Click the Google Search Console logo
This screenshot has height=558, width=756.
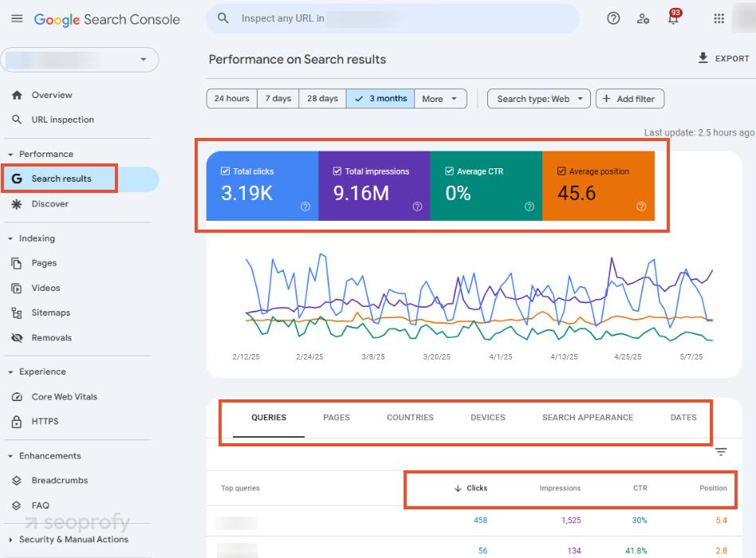pos(107,19)
